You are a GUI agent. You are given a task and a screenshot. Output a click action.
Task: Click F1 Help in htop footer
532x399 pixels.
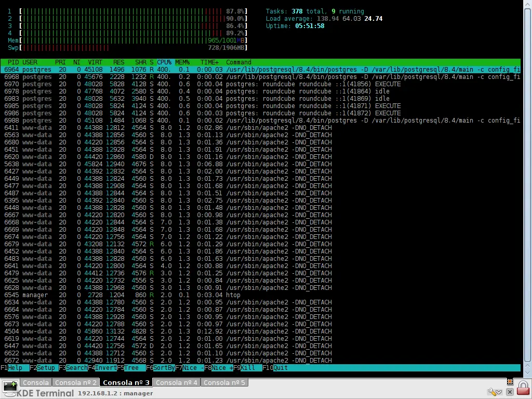pyautogui.click(x=15, y=368)
